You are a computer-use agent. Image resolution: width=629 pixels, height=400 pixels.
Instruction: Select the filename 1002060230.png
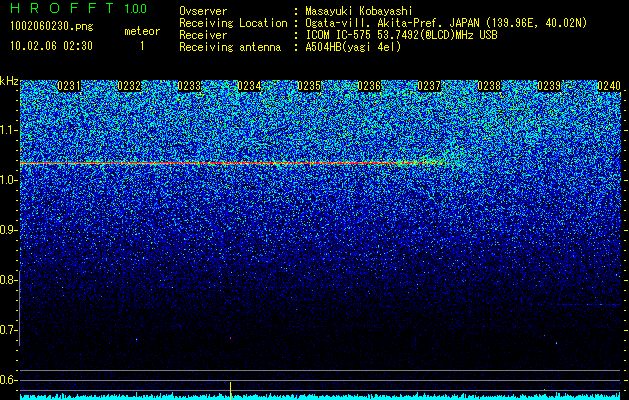(x=52, y=26)
